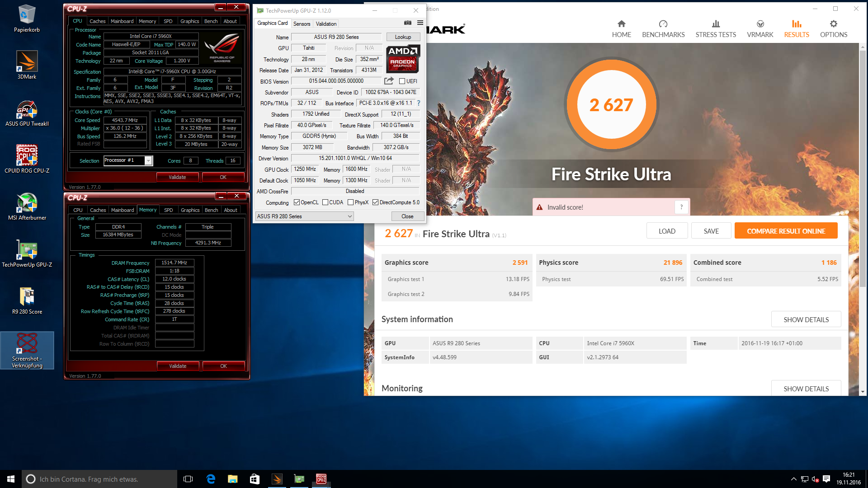Screen dimensions: 868x488
Task: Open GPU-Z taskbar icon
Action: (x=299, y=479)
